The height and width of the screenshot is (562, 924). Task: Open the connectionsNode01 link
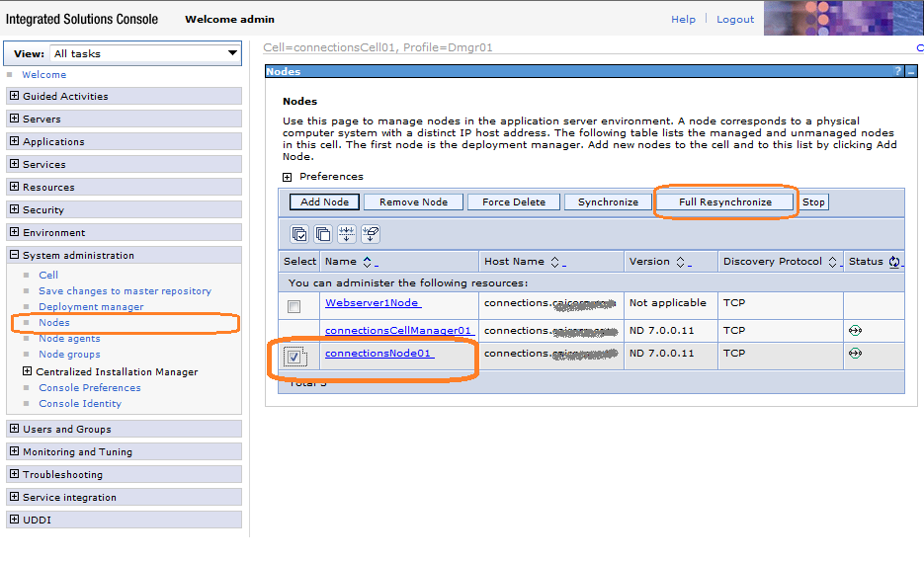[x=378, y=353]
